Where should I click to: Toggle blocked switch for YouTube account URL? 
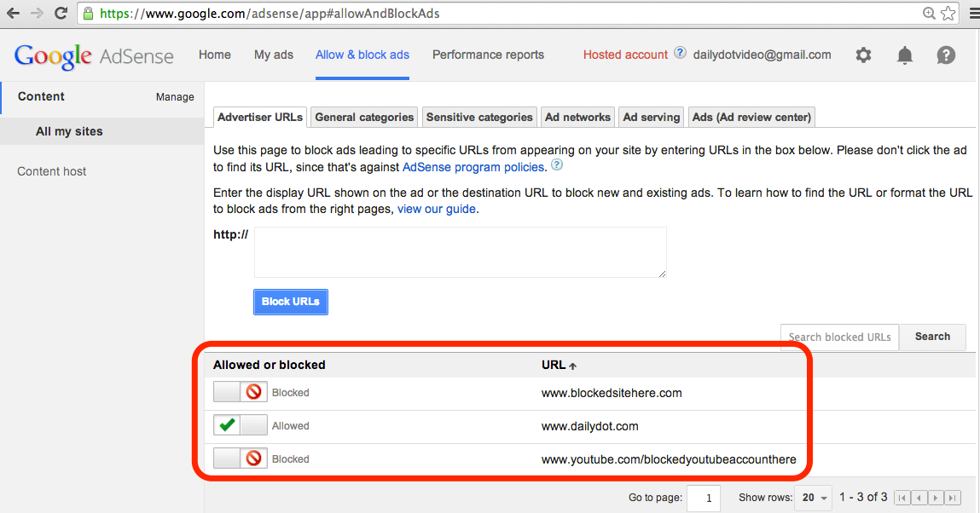pyautogui.click(x=241, y=458)
